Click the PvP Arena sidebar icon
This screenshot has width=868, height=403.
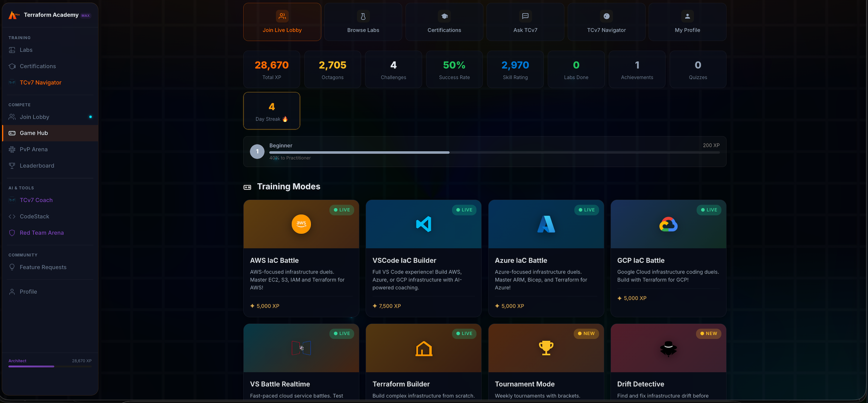[12, 149]
